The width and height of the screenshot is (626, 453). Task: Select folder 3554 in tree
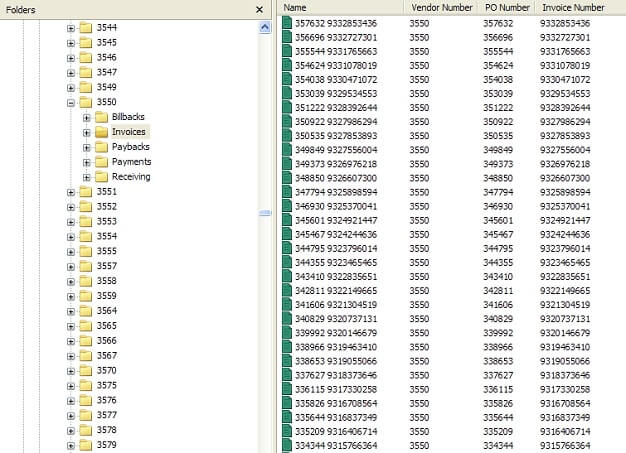(x=107, y=236)
